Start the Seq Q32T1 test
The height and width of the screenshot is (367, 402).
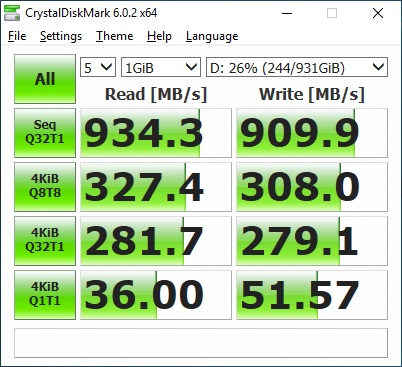coord(45,133)
